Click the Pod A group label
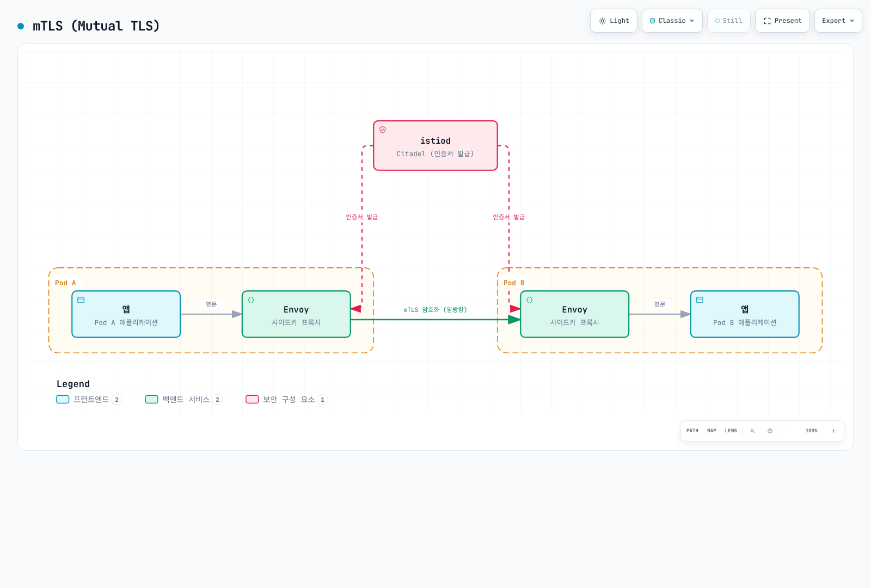The height and width of the screenshot is (588, 871). tap(65, 283)
